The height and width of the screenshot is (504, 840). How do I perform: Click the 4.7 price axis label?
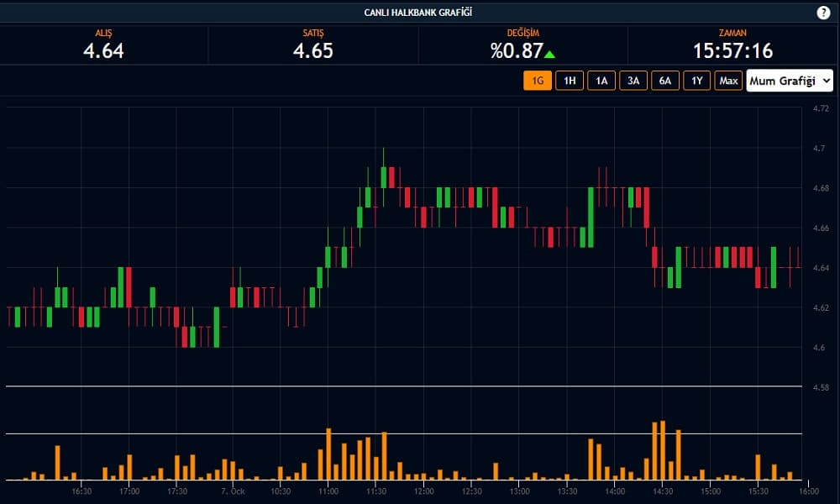pos(819,149)
